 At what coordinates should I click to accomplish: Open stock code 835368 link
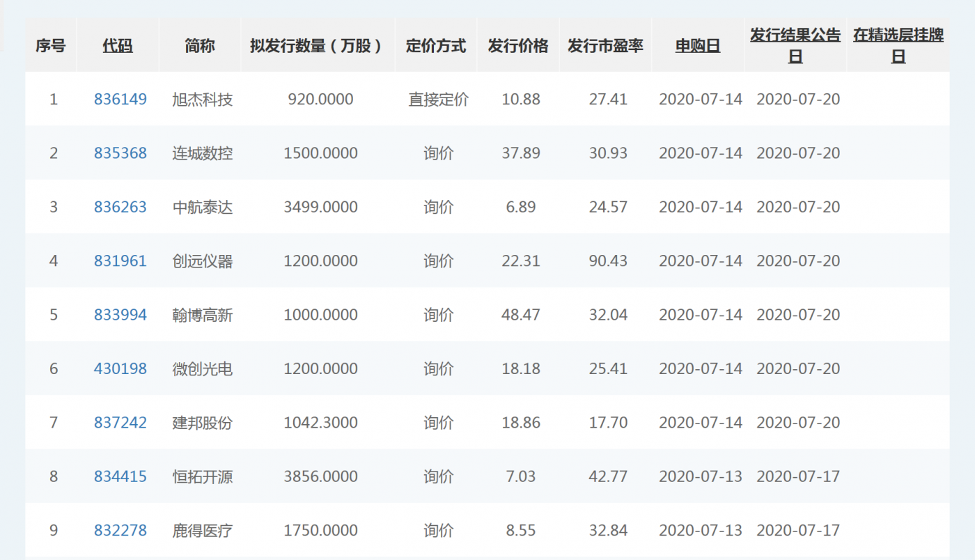tap(120, 153)
